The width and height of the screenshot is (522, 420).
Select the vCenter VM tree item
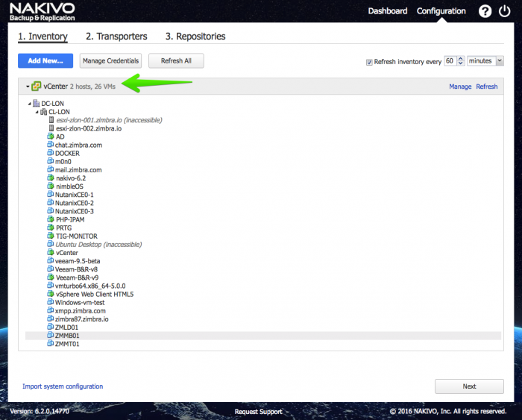coord(67,253)
